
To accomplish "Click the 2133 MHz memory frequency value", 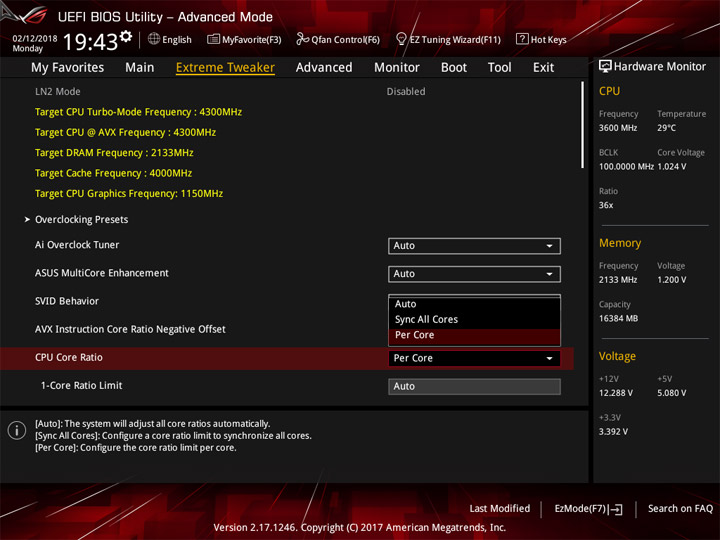I will click(618, 280).
